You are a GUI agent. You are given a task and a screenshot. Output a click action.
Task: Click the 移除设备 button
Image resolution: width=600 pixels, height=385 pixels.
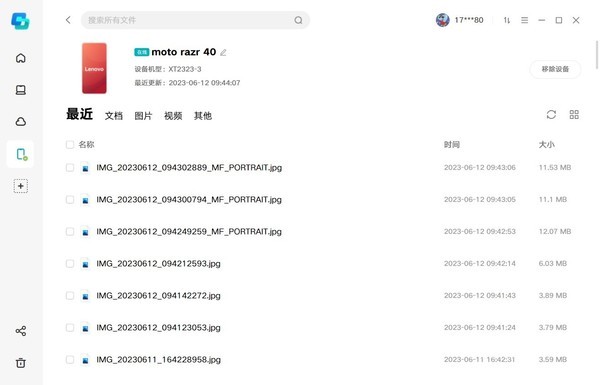pos(555,69)
